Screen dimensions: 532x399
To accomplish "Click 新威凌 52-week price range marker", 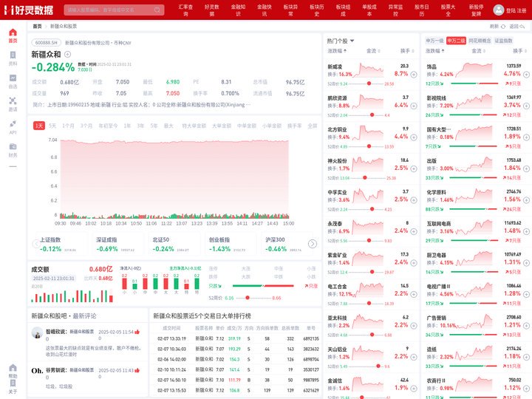I will [369, 83].
